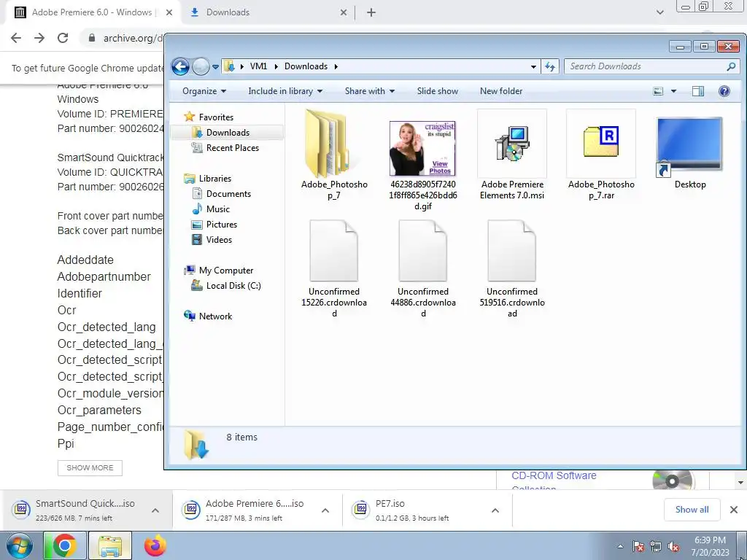747x560 pixels.
Task: Select Unconfirmed 15226.crdownload file
Action: [333, 268]
